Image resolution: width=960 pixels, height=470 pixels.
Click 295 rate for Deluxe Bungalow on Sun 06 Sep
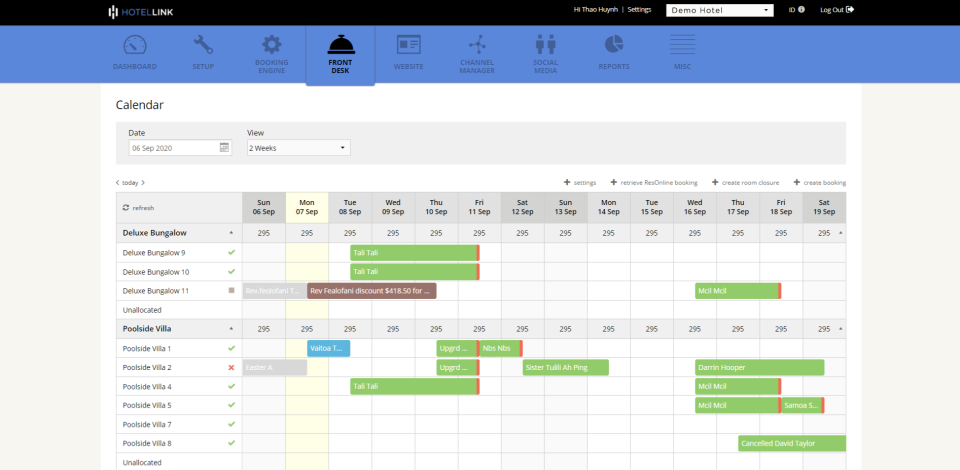[x=264, y=233]
